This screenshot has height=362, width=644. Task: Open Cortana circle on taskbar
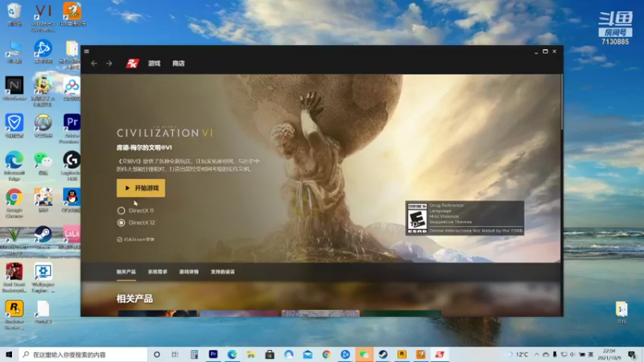pyautogui.click(x=156, y=354)
